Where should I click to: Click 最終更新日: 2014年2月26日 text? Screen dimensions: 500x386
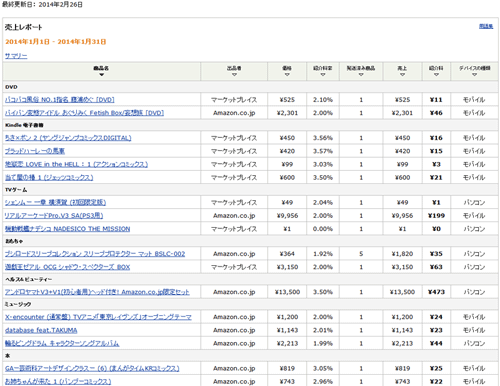(42, 5)
